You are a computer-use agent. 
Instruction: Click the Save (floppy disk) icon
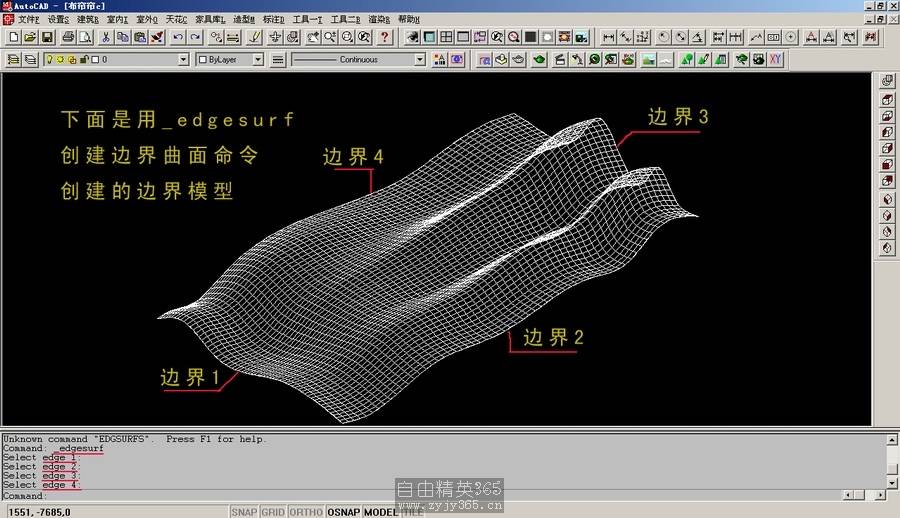pyautogui.click(x=47, y=37)
